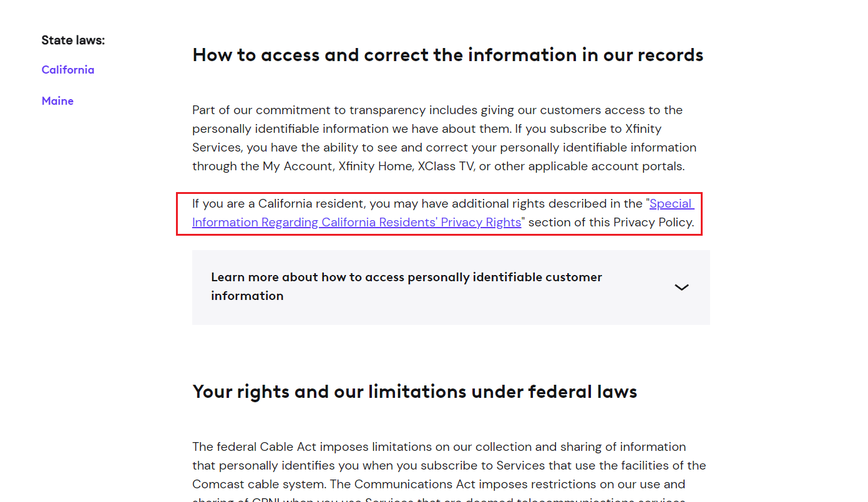
Task: Click the "State laws:" sidebar heading
Action: click(73, 41)
